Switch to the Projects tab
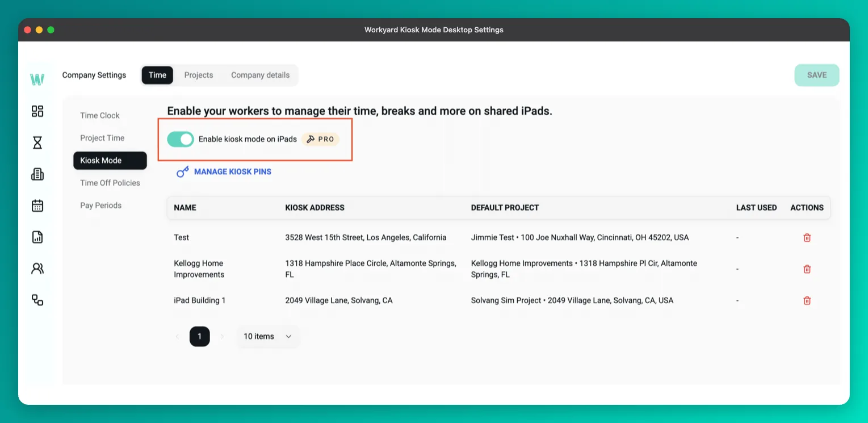The image size is (868, 423). pyautogui.click(x=199, y=75)
